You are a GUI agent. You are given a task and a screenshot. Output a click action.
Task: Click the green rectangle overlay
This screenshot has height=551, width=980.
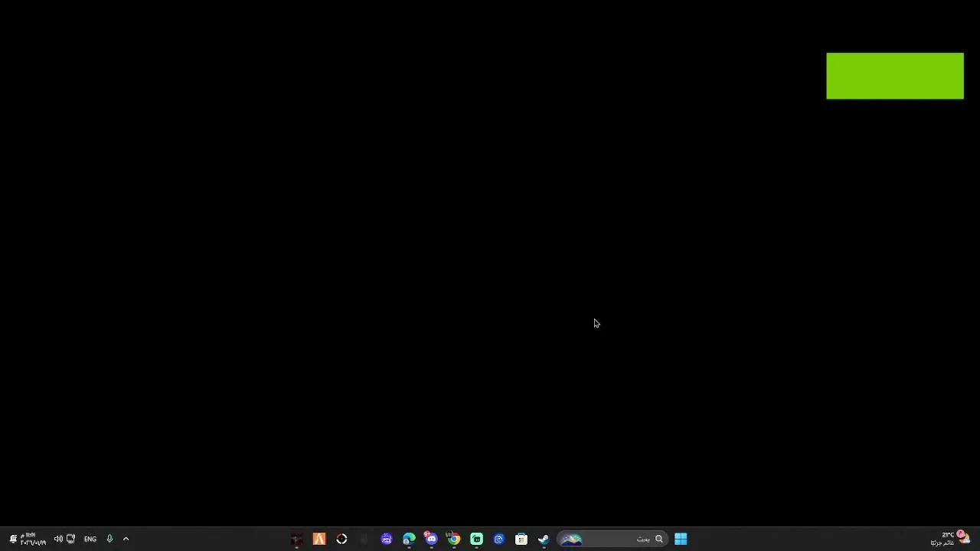pyautogui.click(x=895, y=76)
